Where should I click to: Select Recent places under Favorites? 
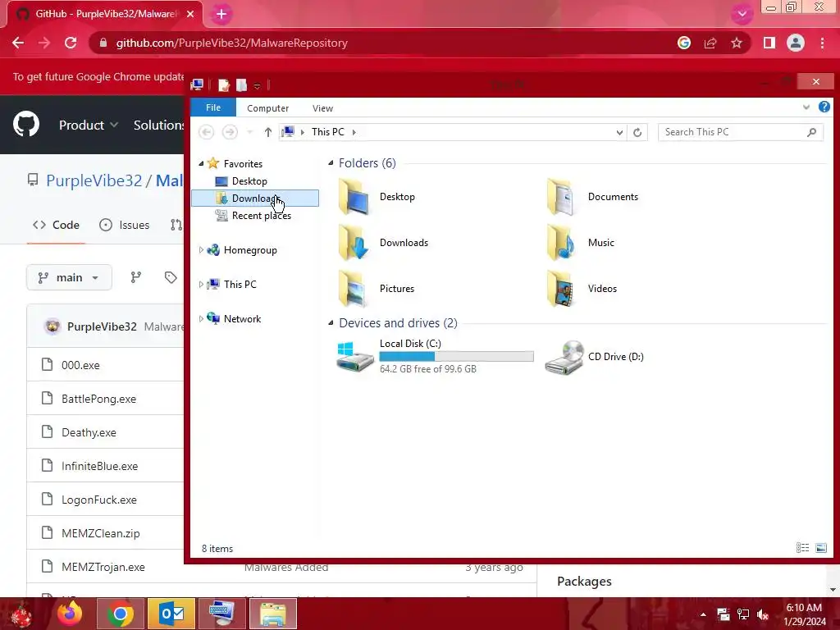(262, 216)
